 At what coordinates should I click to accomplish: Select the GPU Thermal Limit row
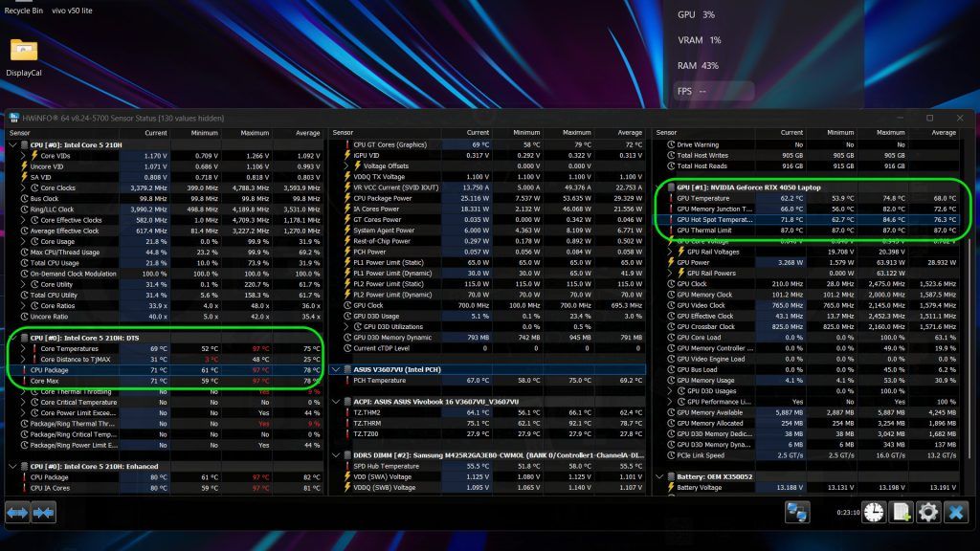[x=807, y=231]
